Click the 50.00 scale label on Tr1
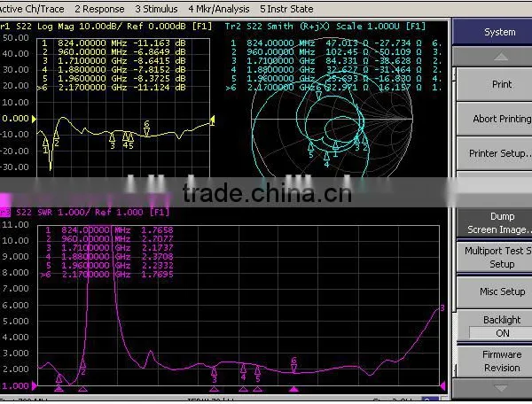Screen dimensions: 532x404 (16, 37)
